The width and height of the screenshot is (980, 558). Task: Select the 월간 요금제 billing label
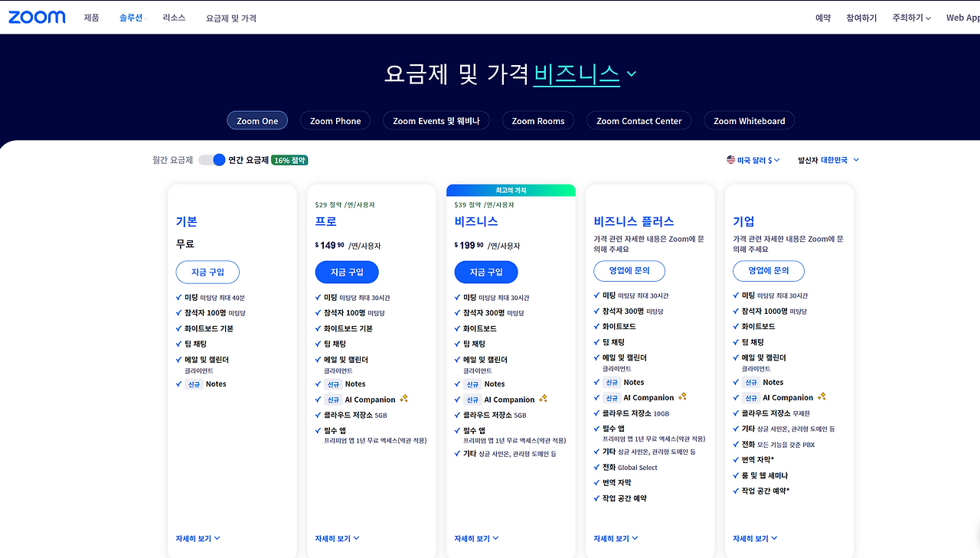coord(172,160)
